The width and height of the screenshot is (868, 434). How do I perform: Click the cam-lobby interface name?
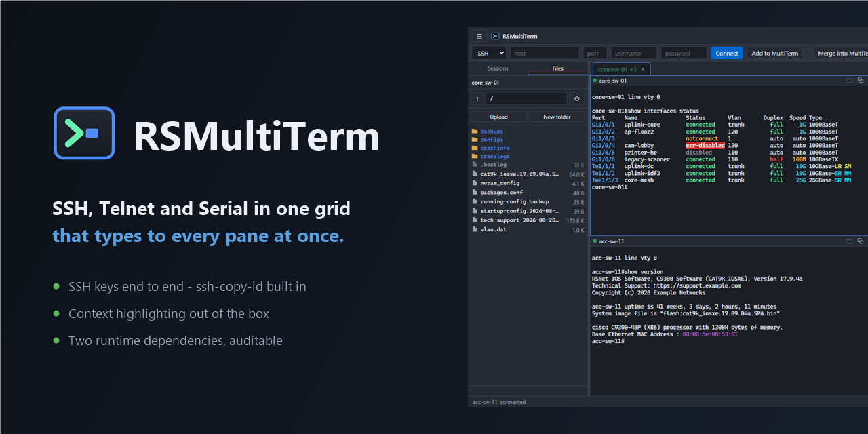point(639,145)
